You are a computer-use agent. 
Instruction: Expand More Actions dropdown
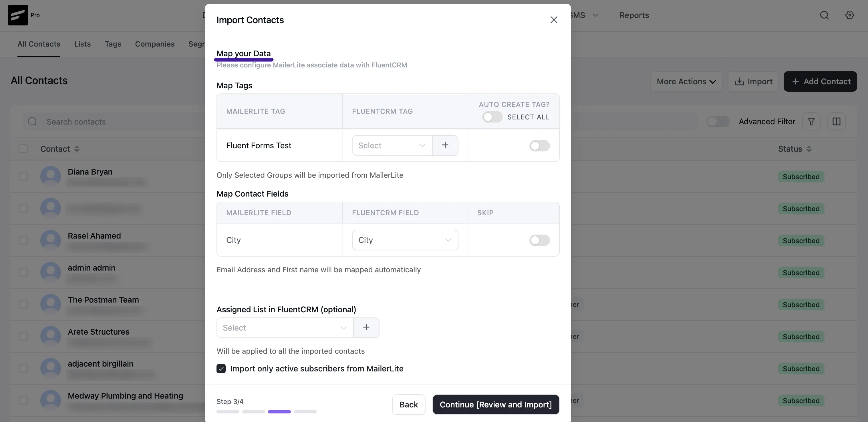(686, 81)
